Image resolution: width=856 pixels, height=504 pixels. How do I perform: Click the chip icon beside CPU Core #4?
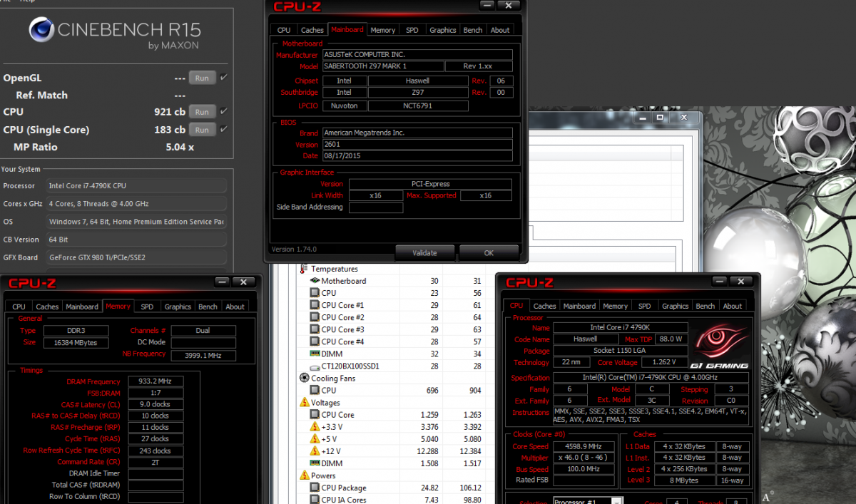click(x=315, y=341)
